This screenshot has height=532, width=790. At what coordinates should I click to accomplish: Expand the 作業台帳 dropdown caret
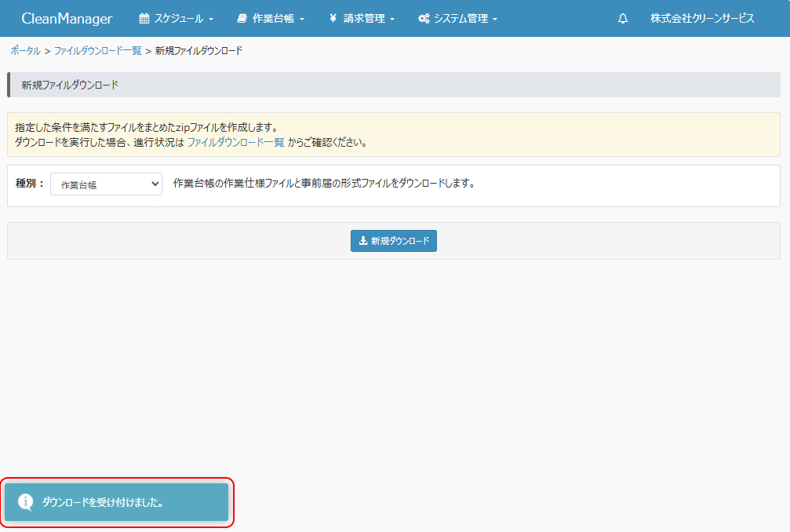(302, 20)
